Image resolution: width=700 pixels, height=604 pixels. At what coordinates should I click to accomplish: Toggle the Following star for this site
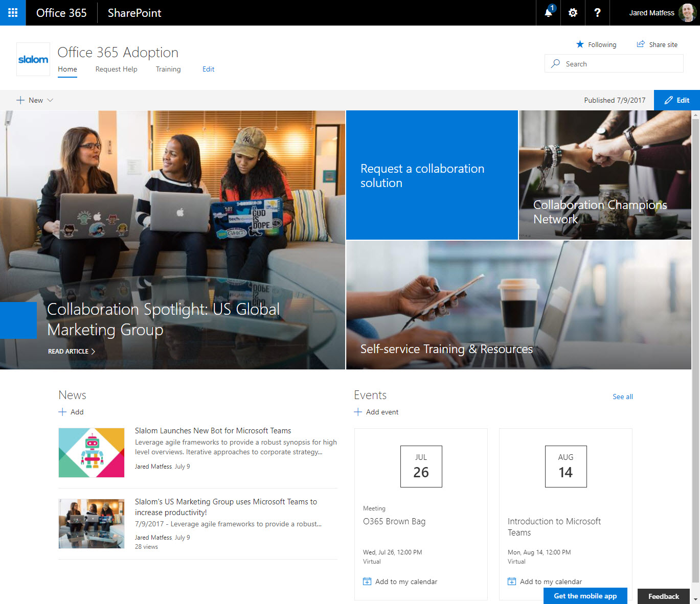579,44
